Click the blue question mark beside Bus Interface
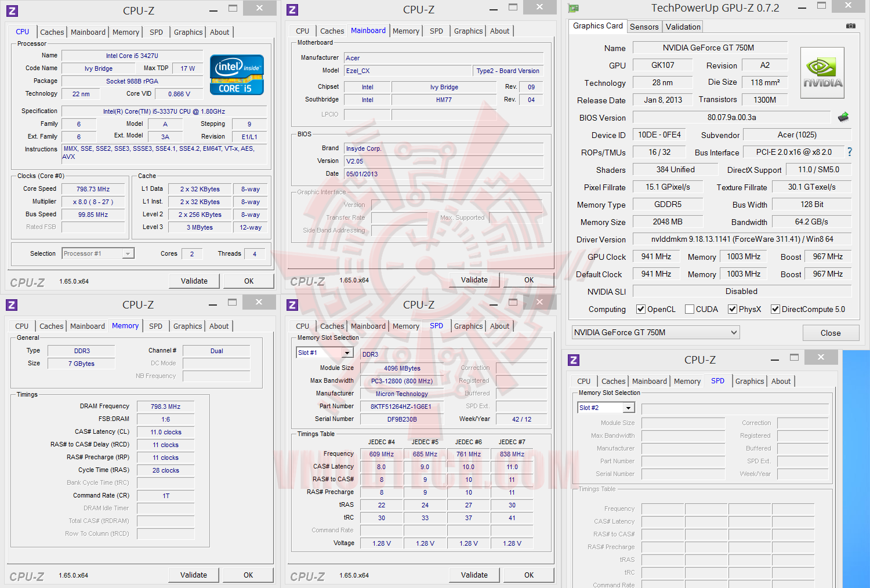This screenshot has width=870, height=588. (850, 152)
